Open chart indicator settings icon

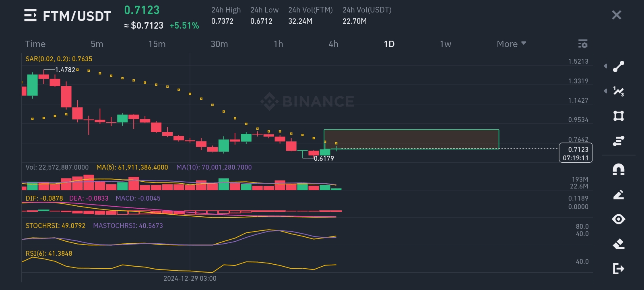point(582,44)
